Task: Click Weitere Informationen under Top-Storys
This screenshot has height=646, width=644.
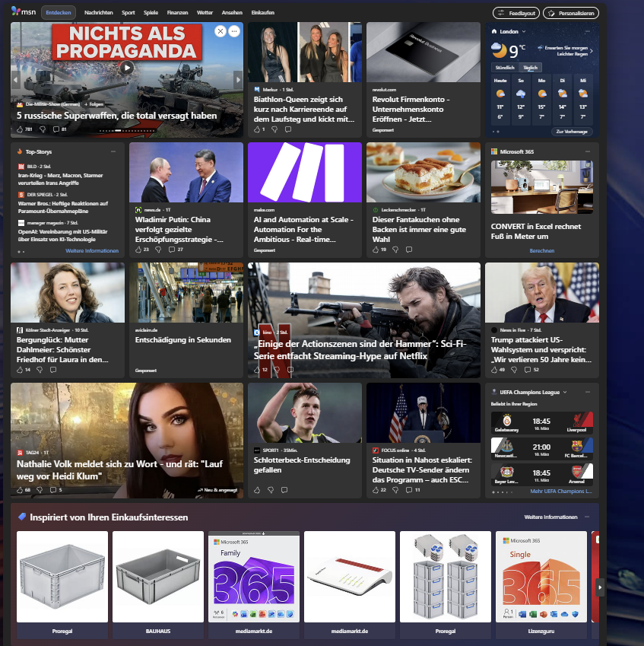Action: coord(92,250)
